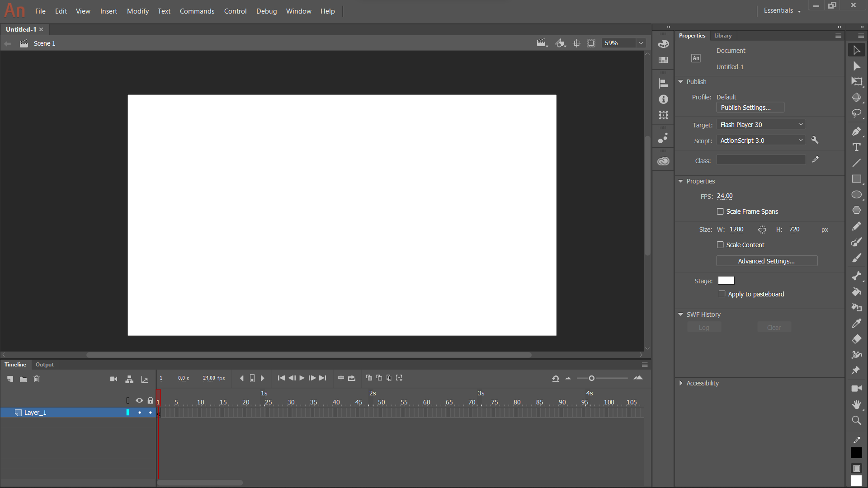The width and height of the screenshot is (868, 488).
Task: Open the Script ActionScript dropdown
Action: pyautogui.click(x=761, y=141)
